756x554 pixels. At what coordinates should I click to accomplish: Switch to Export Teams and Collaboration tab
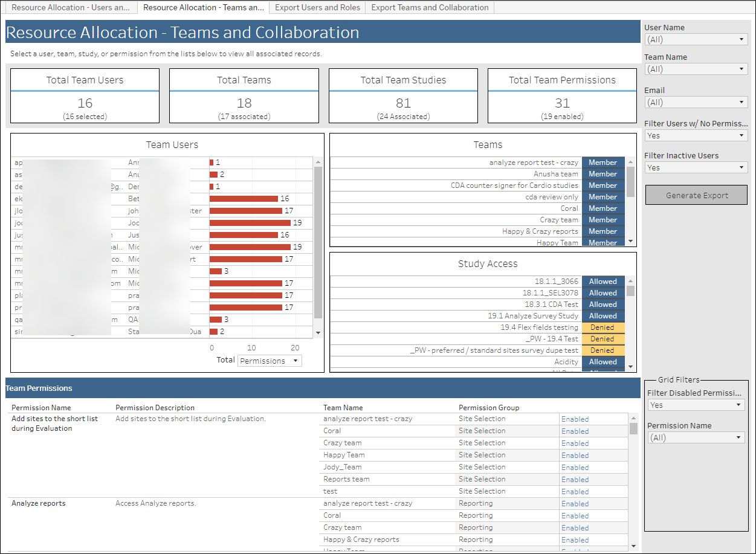click(430, 7)
